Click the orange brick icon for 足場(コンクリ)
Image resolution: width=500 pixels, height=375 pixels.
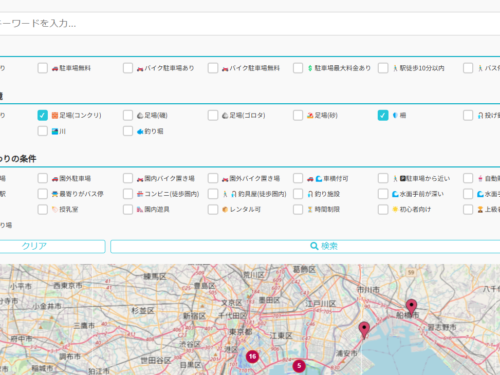point(55,115)
